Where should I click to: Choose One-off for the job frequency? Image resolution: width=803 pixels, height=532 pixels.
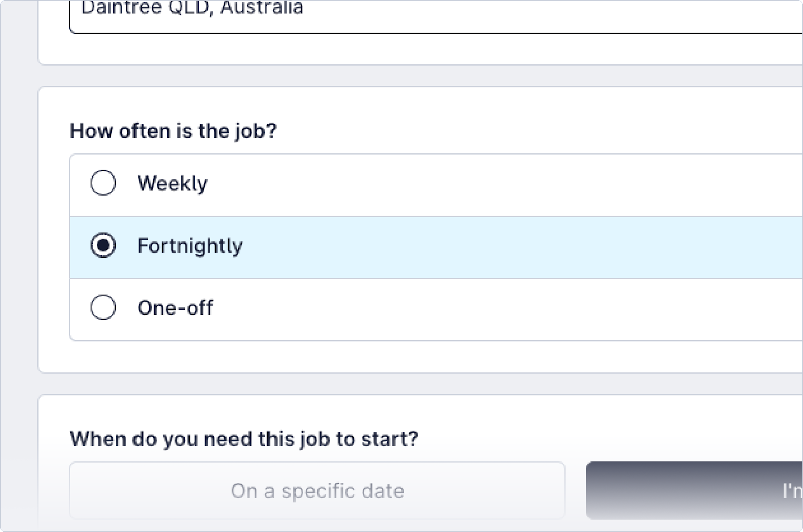click(104, 308)
